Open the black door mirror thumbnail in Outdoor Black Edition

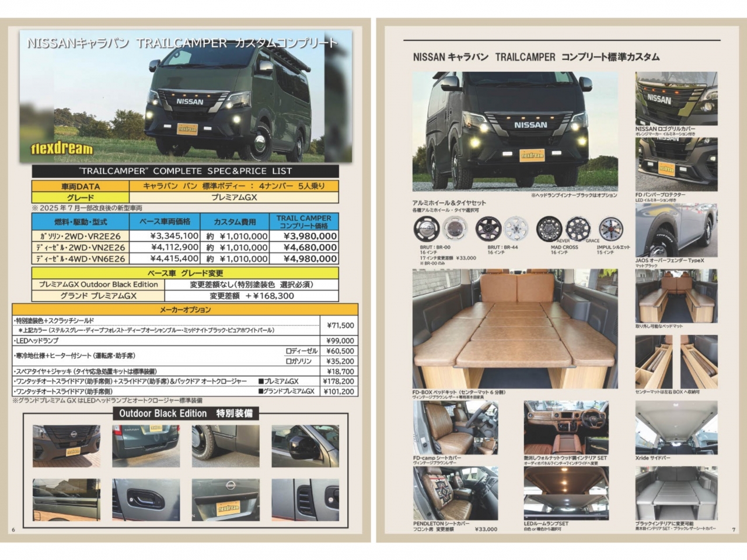305,446
